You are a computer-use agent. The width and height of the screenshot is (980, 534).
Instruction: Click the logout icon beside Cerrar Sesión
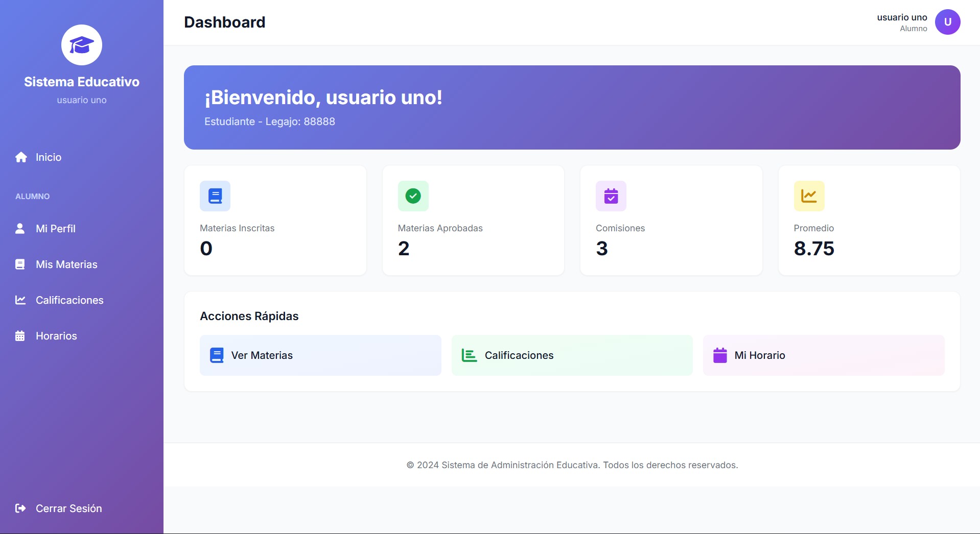[20, 508]
